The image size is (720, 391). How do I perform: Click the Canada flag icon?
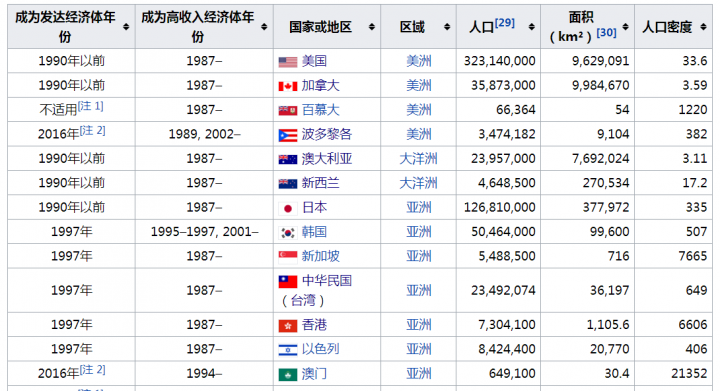(288, 86)
